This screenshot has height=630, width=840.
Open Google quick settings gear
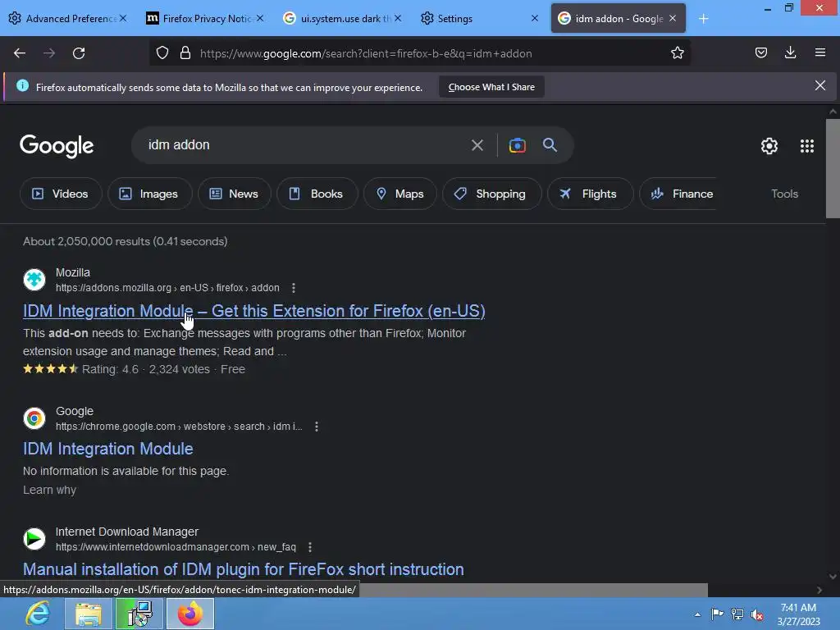[769, 146]
